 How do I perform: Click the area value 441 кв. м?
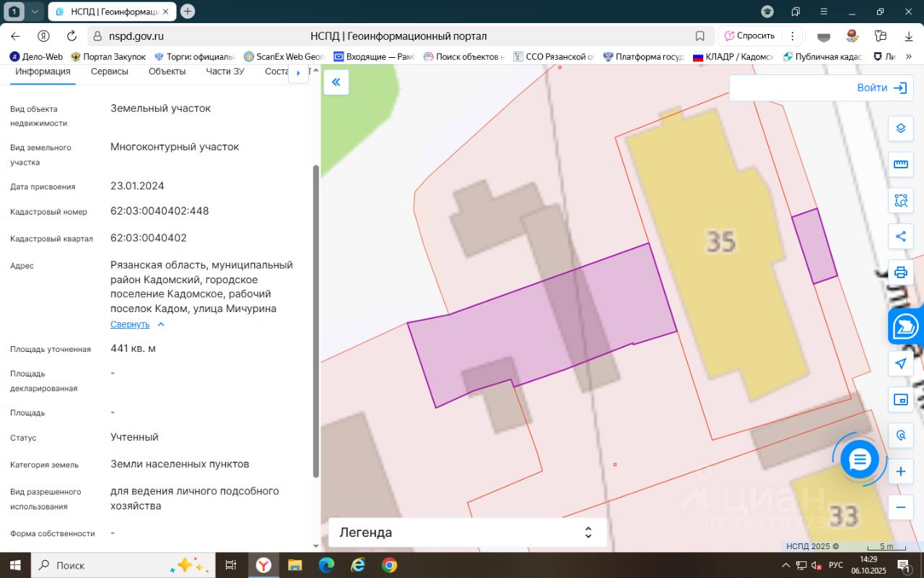point(133,348)
